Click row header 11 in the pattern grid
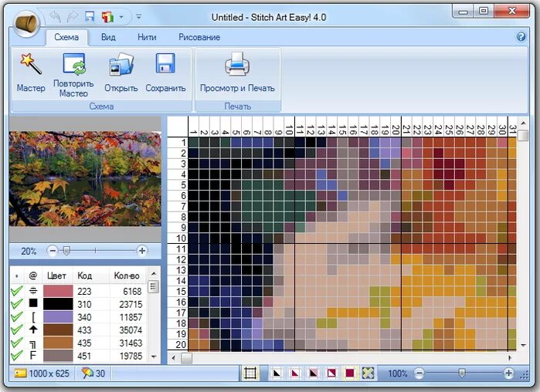This screenshot has width=540, height=392. [x=178, y=248]
